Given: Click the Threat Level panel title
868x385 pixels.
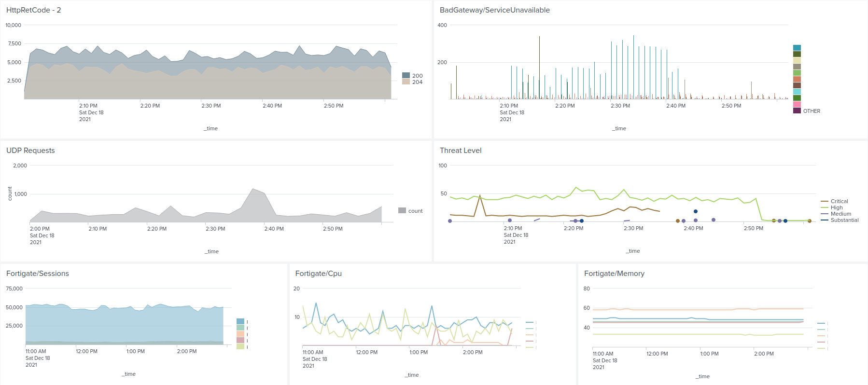Looking at the screenshot, I should 461,151.
